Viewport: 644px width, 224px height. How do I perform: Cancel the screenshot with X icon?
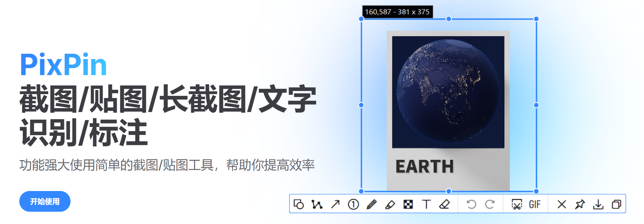point(562,204)
